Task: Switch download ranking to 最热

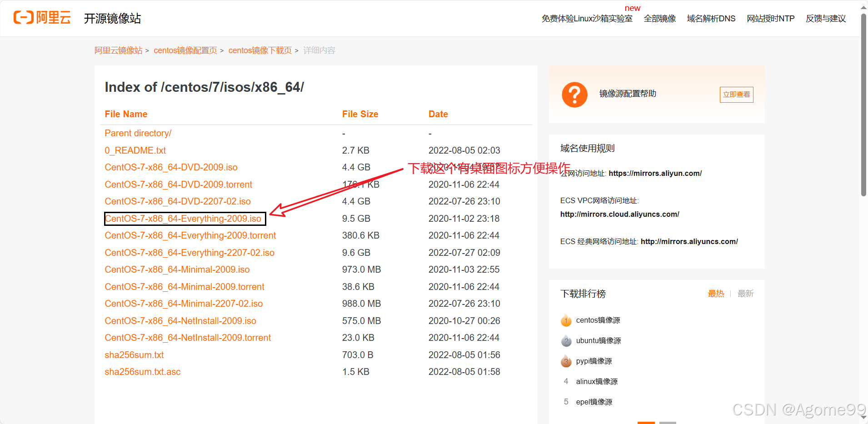Action: (716, 294)
